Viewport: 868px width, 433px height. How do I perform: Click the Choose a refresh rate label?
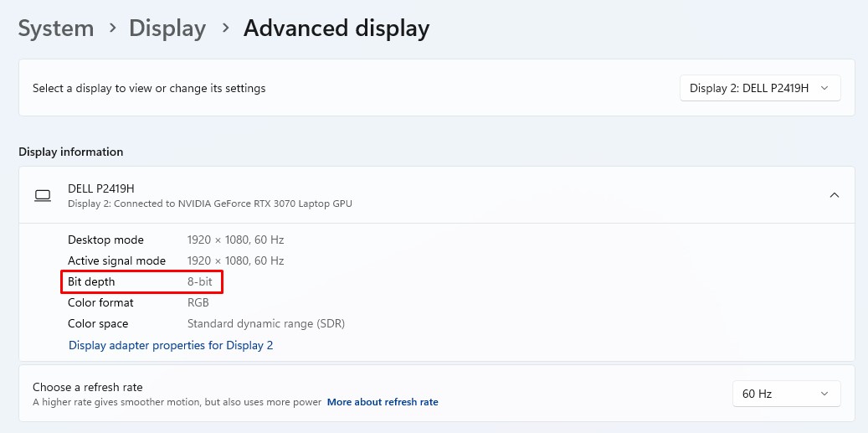pos(87,387)
